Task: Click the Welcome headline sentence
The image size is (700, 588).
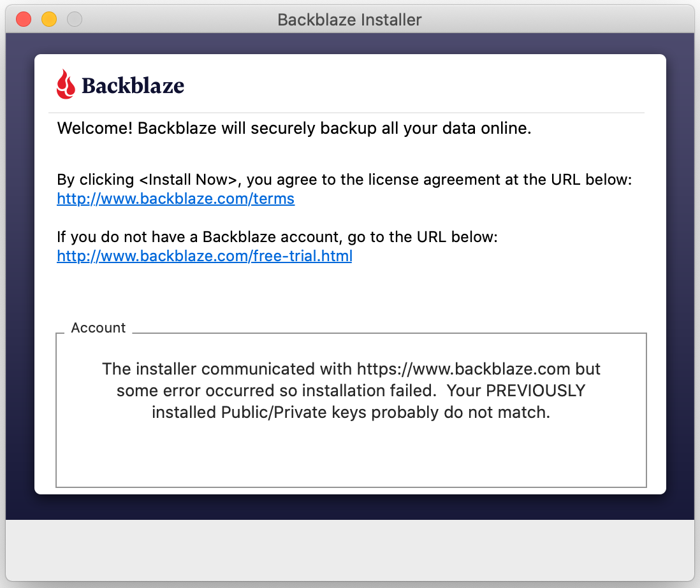Action: [294, 128]
